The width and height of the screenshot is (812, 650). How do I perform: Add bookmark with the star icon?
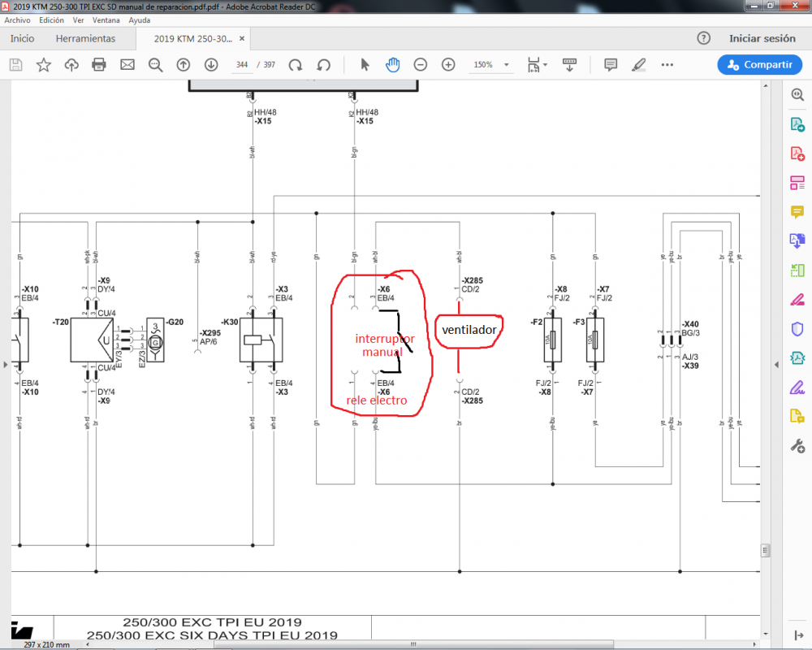tap(44, 65)
